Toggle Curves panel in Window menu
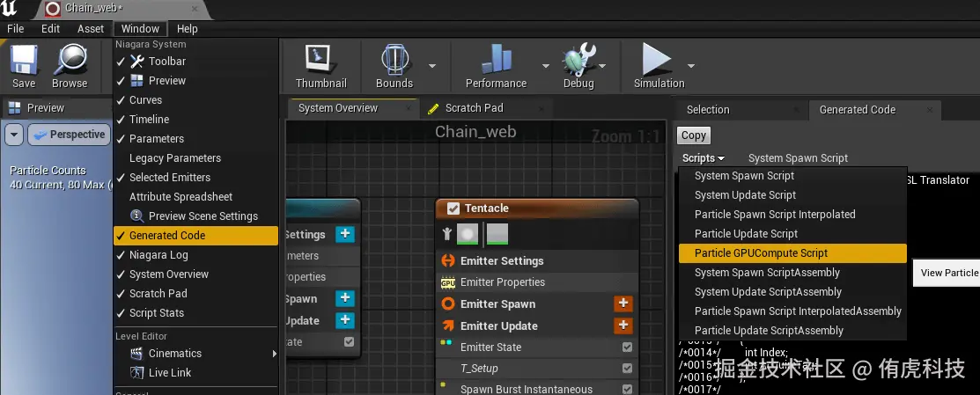The width and height of the screenshot is (980, 395). (196, 99)
